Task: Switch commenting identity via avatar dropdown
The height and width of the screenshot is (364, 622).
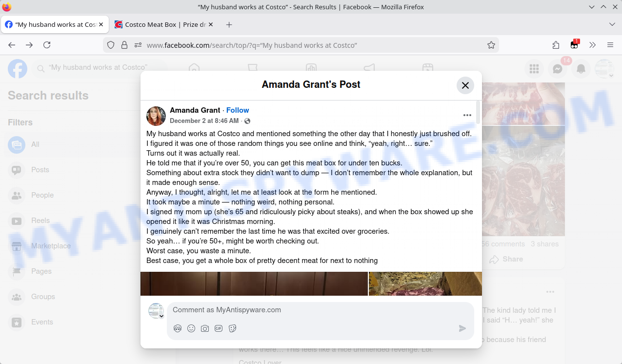Action: point(157,311)
